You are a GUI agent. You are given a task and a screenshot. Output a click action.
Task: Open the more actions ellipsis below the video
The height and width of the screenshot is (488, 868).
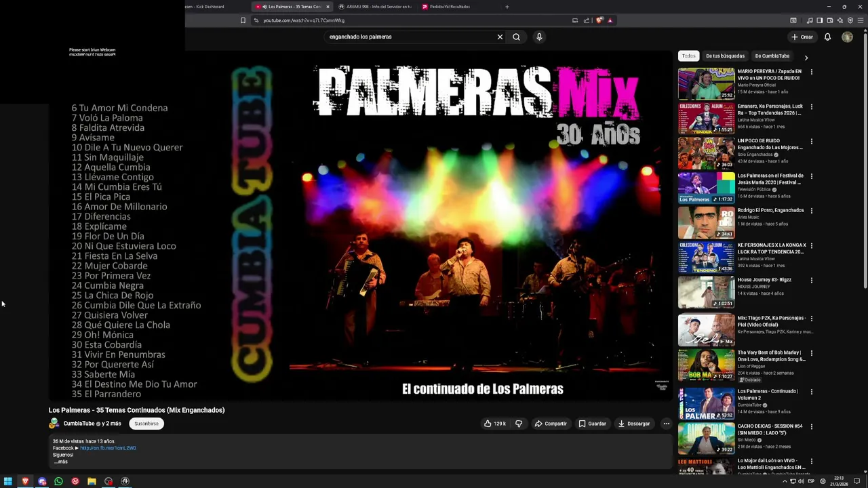[x=666, y=424]
